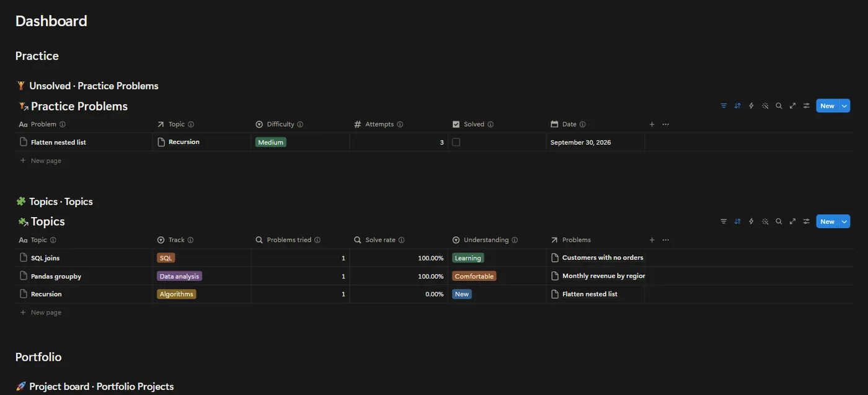868x395 pixels.
Task: Search within Topics database
Action: pos(779,221)
